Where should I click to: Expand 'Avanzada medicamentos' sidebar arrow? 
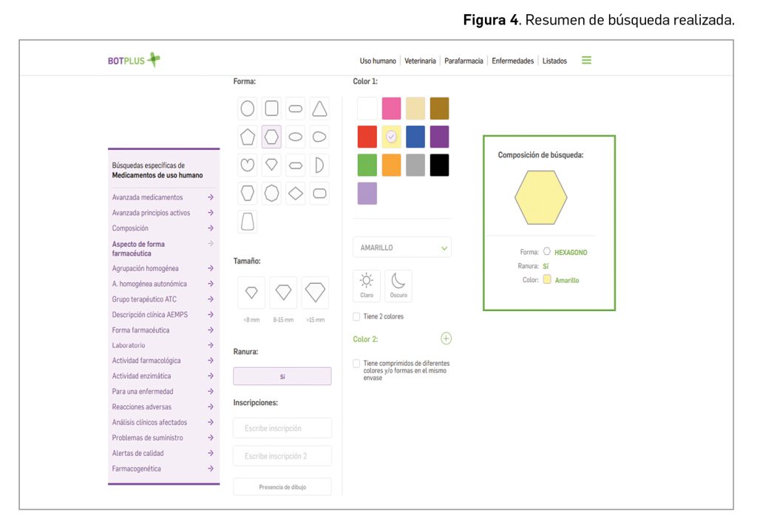[211, 197]
